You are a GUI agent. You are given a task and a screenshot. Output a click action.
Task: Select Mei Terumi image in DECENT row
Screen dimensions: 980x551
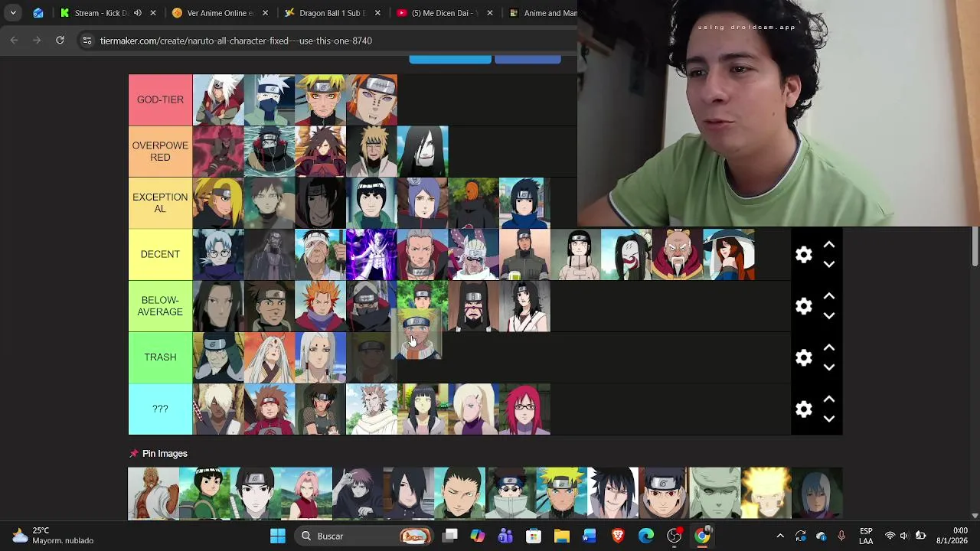tap(729, 254)
